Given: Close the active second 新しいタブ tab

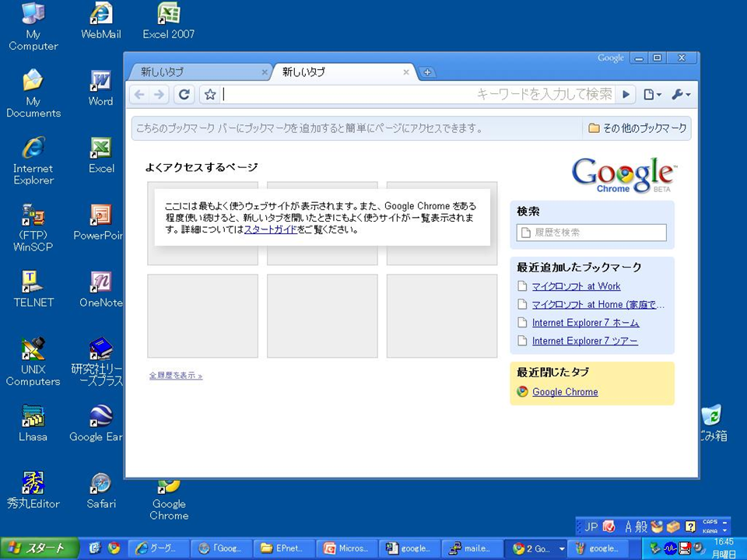Looking at the screenshot, I should tap(406, 72).
